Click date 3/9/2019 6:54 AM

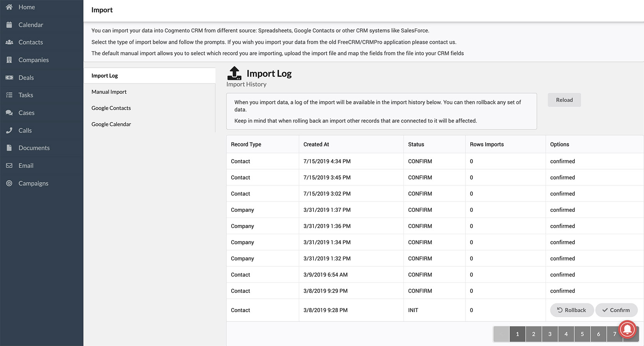[x=325, y=275]
